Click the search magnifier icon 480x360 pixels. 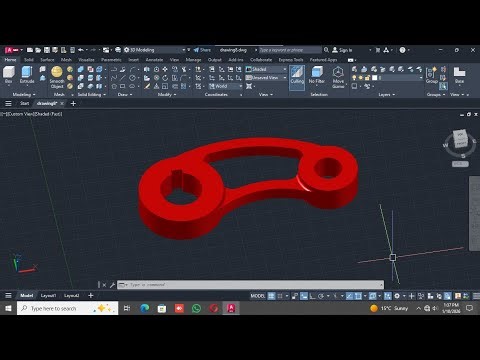pos(326,50)
